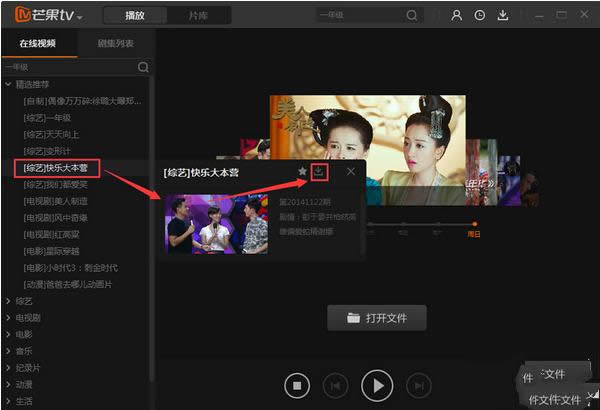This screenshot has height=410, width=600.
Task: Go to the previous video
Action: [335, 385]
